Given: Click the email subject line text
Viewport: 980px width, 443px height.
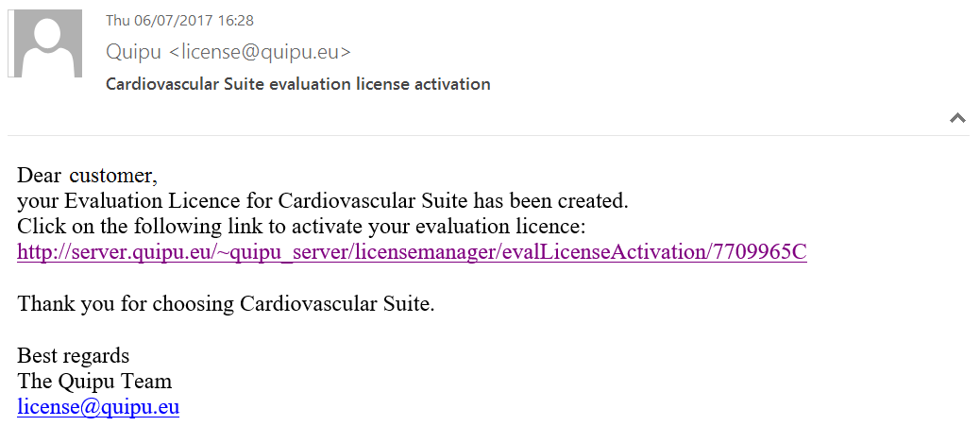Looking at the screenshot, I should coord(297,84).
